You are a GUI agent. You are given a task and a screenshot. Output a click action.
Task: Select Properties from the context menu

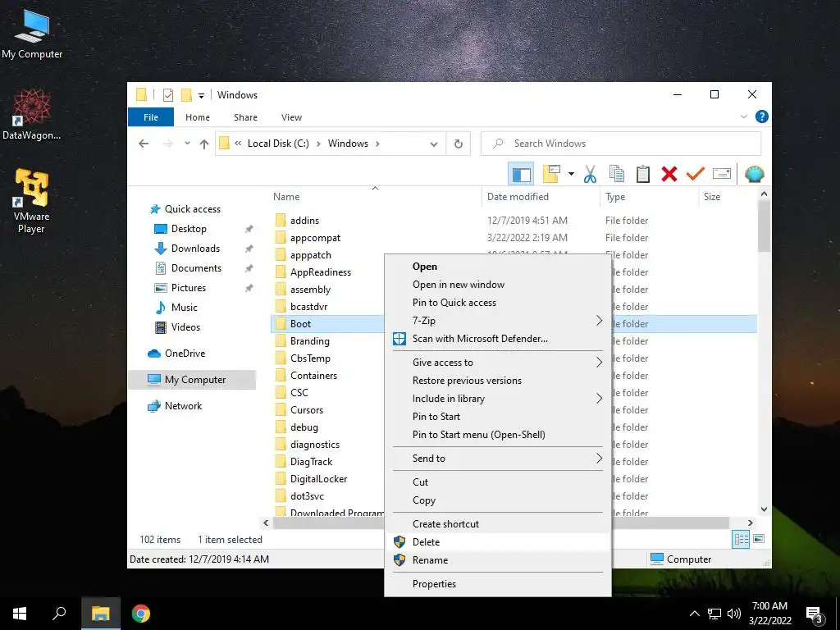(x=497, y=584)
